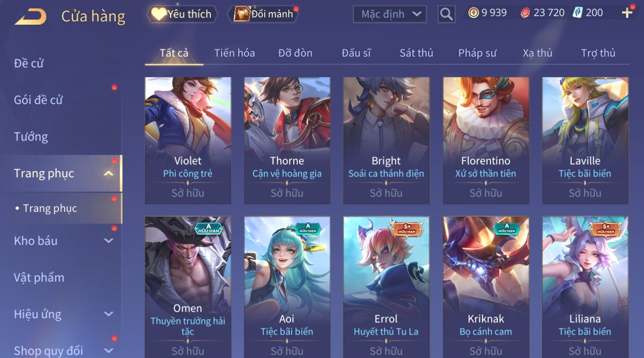Open Đổi mảnh chest exchange
This screenshot has width=644, height=358.
(264, 14)
